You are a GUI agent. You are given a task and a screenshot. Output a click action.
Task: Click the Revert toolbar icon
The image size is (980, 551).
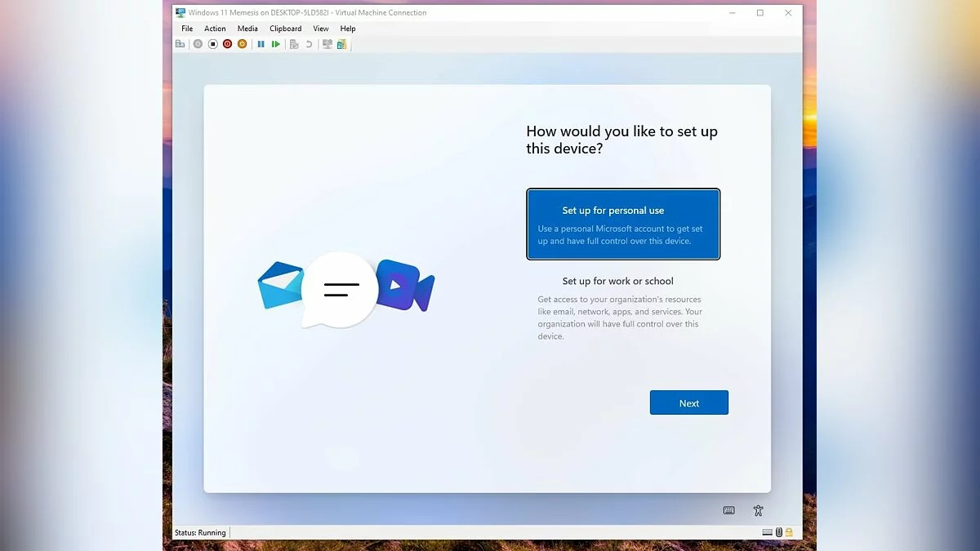pos(309,44)
